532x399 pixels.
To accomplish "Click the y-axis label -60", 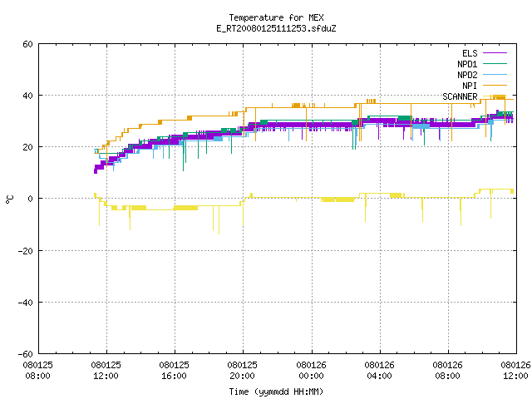I will [26, 354].
